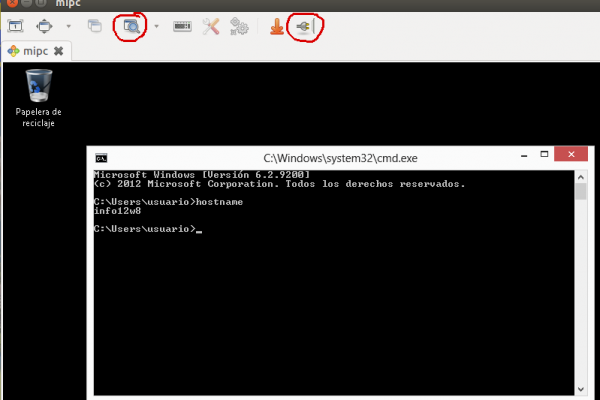This screenshot has width=600, height=400.
Task: Click the switch tab pages icon
Action: 95,26
